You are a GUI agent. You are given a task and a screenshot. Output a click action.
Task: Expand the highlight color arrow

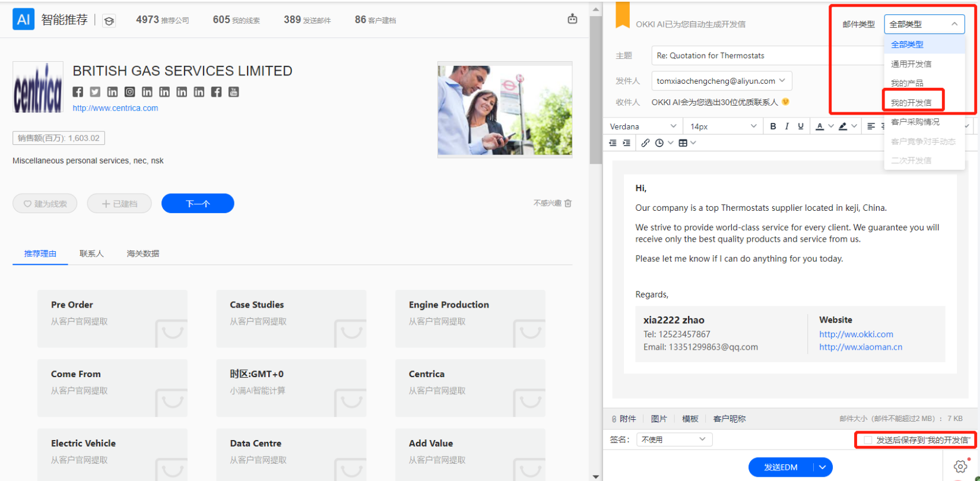pos(854,126)
